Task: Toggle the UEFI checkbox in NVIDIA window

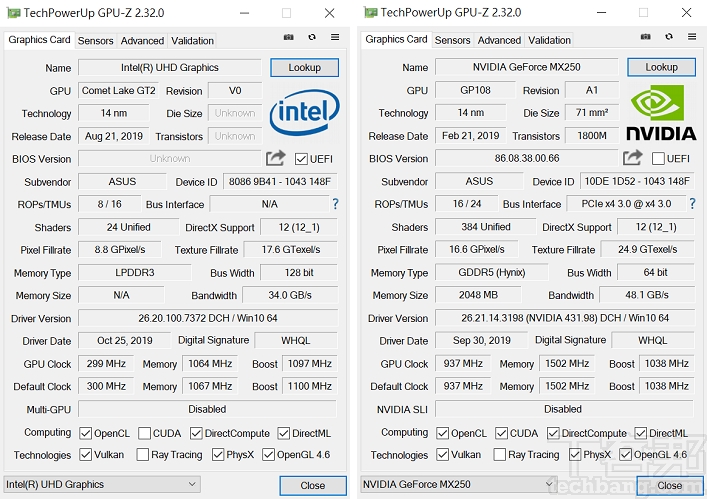Action: coord(658,159)
